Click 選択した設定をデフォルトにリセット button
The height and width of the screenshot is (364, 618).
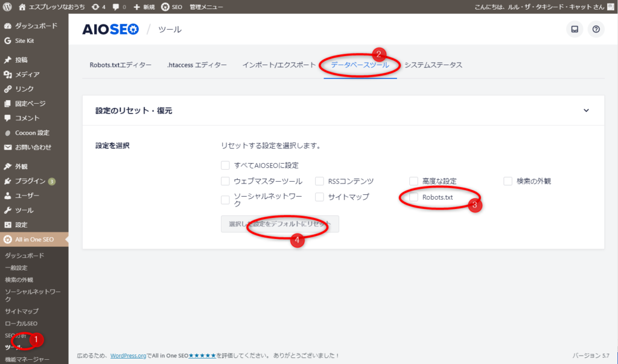[280, 224]
